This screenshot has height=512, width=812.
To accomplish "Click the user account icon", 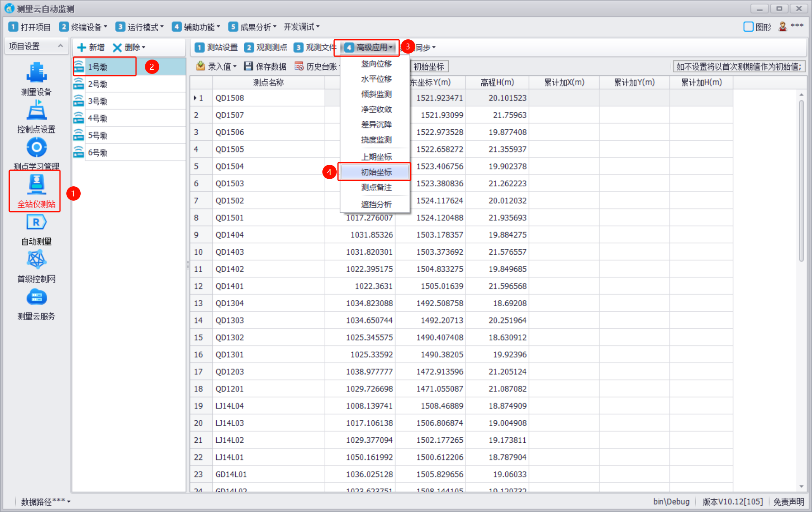I will click(782, 27).
